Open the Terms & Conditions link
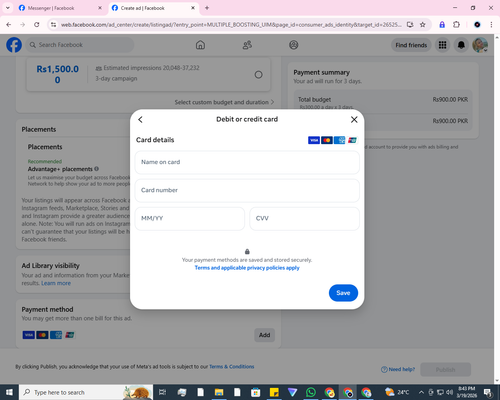Screen dimensions: 500x400 tap(232, 367)
